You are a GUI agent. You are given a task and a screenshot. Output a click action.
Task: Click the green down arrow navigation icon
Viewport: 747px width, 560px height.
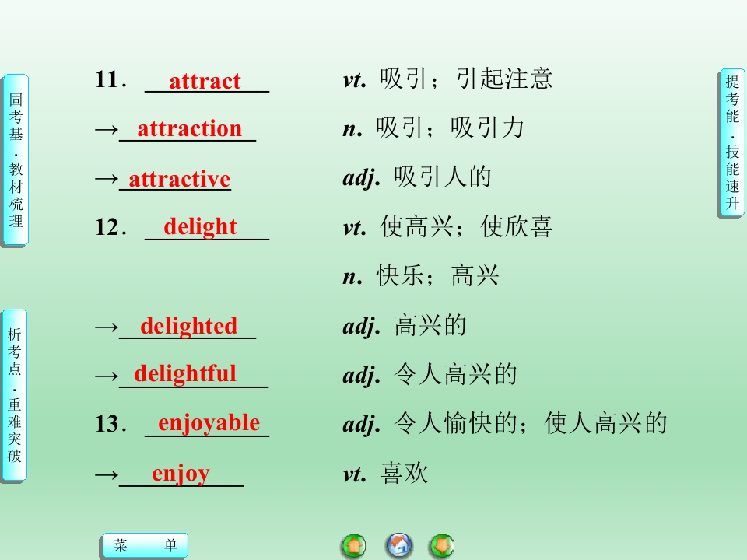click(x=442, y=546)
